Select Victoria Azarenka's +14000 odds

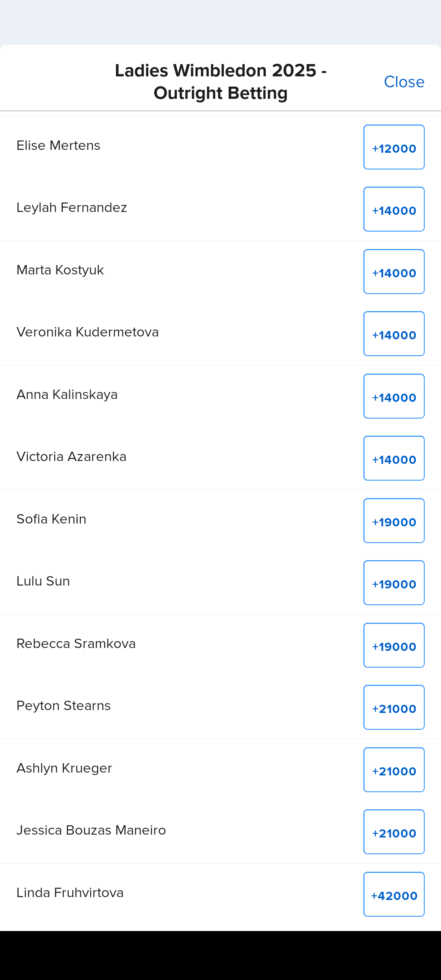coord(394,459)
